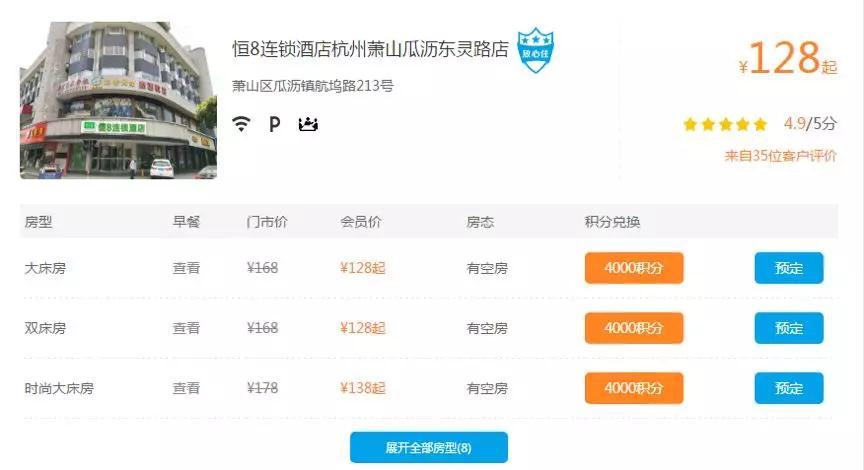
Task: Open reviews link 来自35位客户评价
Action: click(780, 156)
